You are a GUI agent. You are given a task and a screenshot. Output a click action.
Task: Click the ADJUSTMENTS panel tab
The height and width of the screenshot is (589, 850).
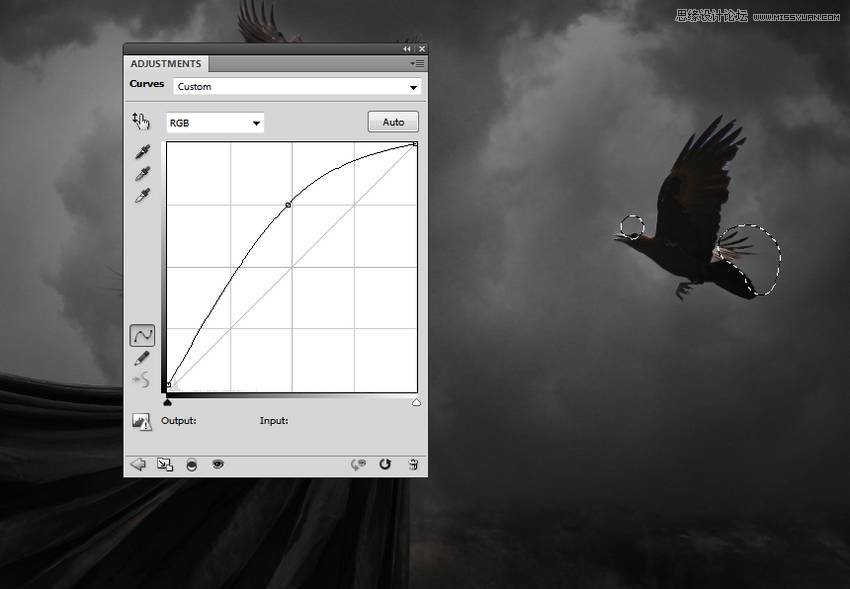pyautogui.click(x=166, y=64)
